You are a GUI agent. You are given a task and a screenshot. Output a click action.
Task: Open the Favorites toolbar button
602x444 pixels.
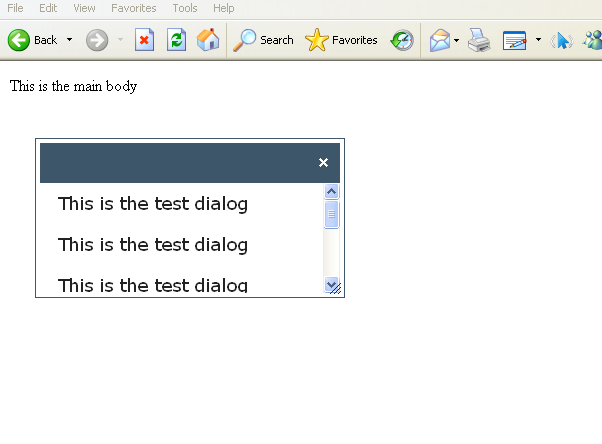[342, 40]
